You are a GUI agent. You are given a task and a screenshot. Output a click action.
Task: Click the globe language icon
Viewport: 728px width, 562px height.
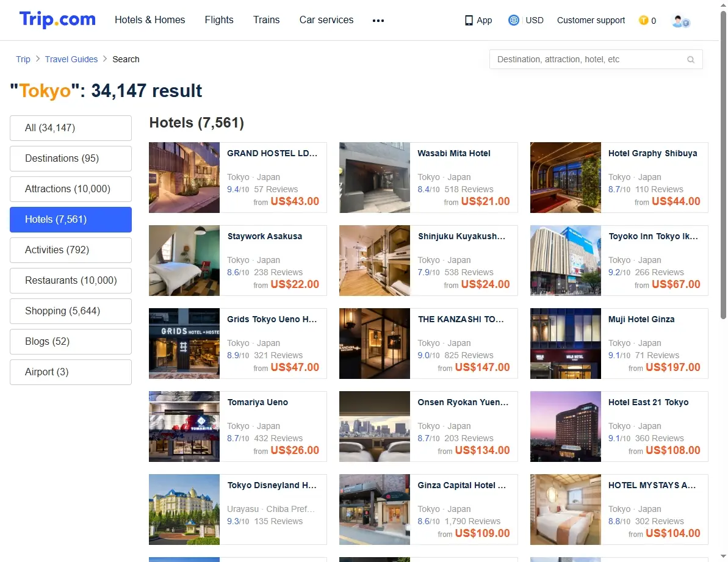tap(513, 20)
